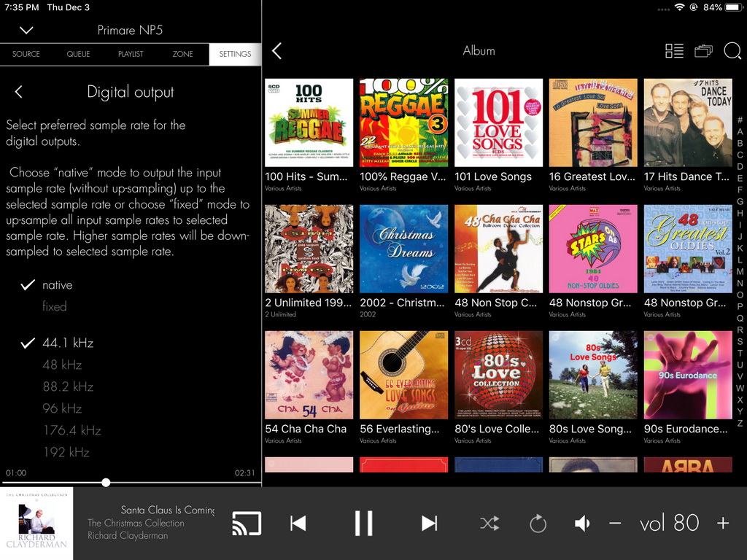The height and width of the screenshot is (560, 747).
Task: Increase volume with the plus button
Action: [723, 524]
